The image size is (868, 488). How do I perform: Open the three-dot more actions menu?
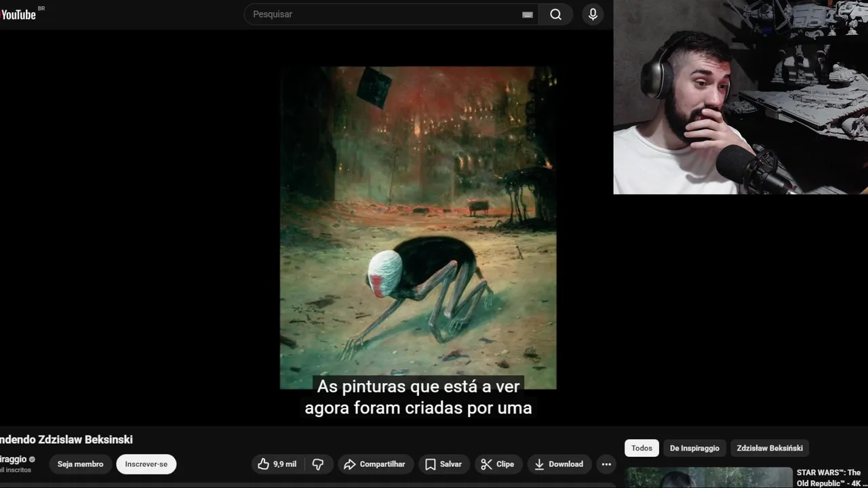[x=606, y=464]
